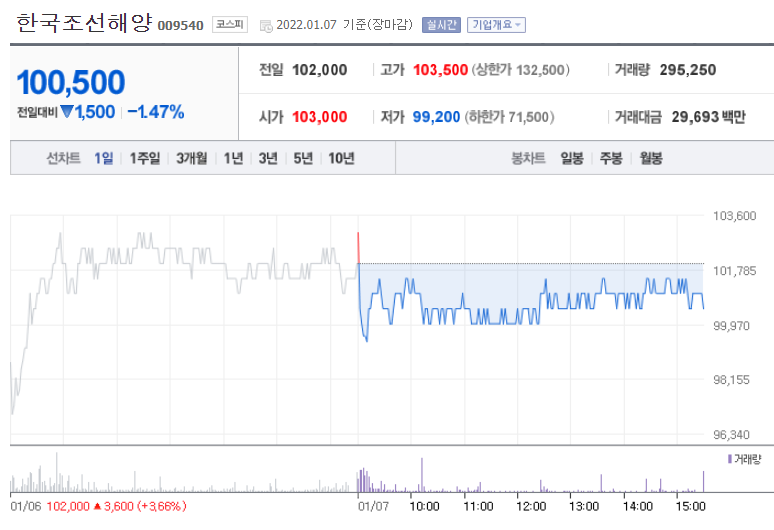Click the lower limit 71,500 text
The width and height of the screenshot is (774, 530).
point(509,117)
